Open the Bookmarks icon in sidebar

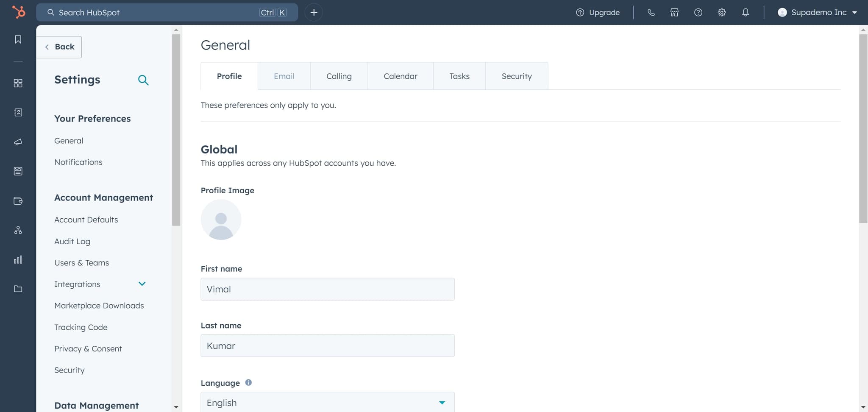[x=18, y=39]
